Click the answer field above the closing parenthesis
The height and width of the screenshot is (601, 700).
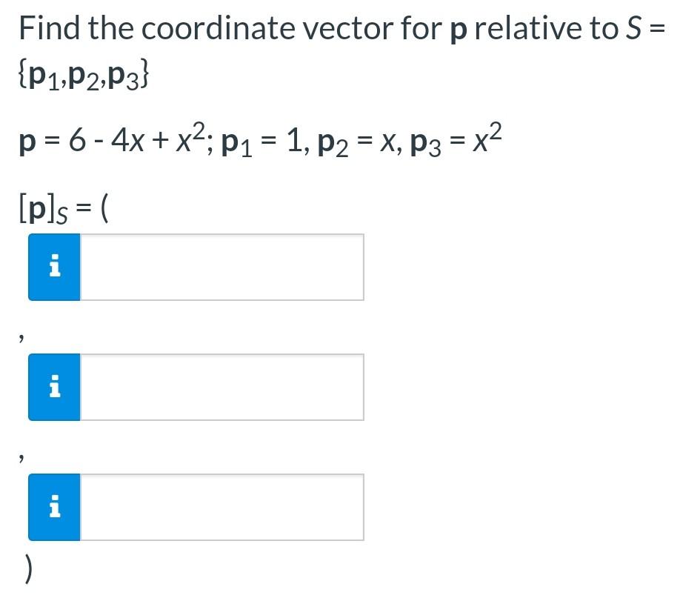(222, 508)
